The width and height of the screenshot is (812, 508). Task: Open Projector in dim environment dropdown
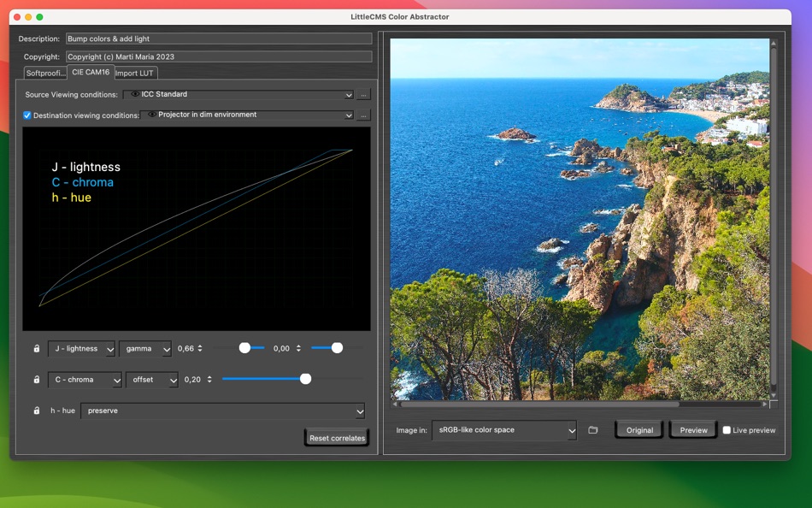tap(247, 115)
